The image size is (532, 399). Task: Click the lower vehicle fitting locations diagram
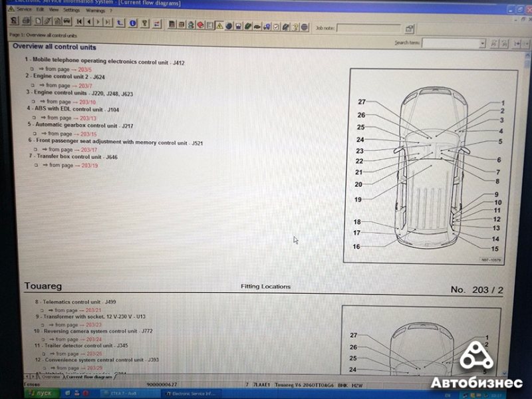click(421, 340)
